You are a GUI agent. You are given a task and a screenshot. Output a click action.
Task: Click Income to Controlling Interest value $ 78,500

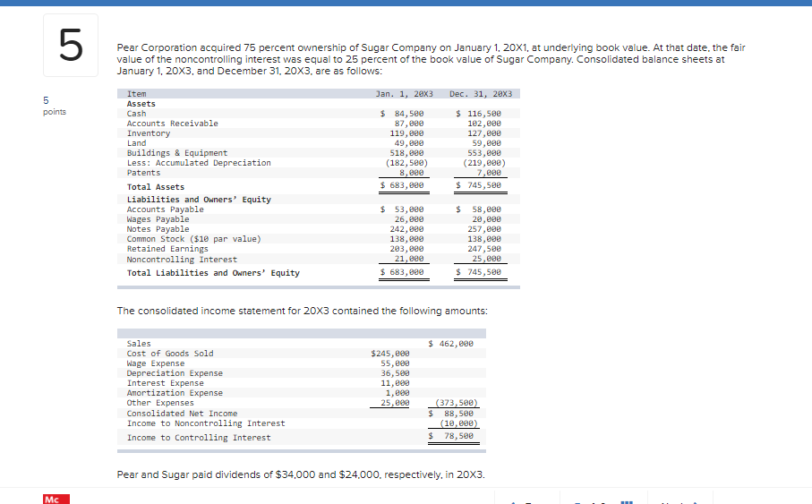[451, 436]
